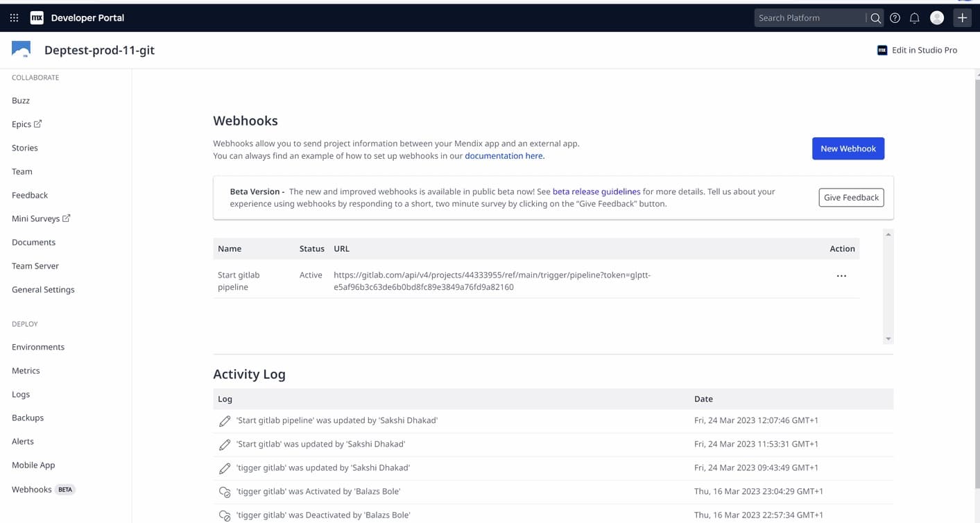Image resolution: width=980 pixels, height=523 pixels.
Task: Open your profile avatar menu
Action: 936,17
